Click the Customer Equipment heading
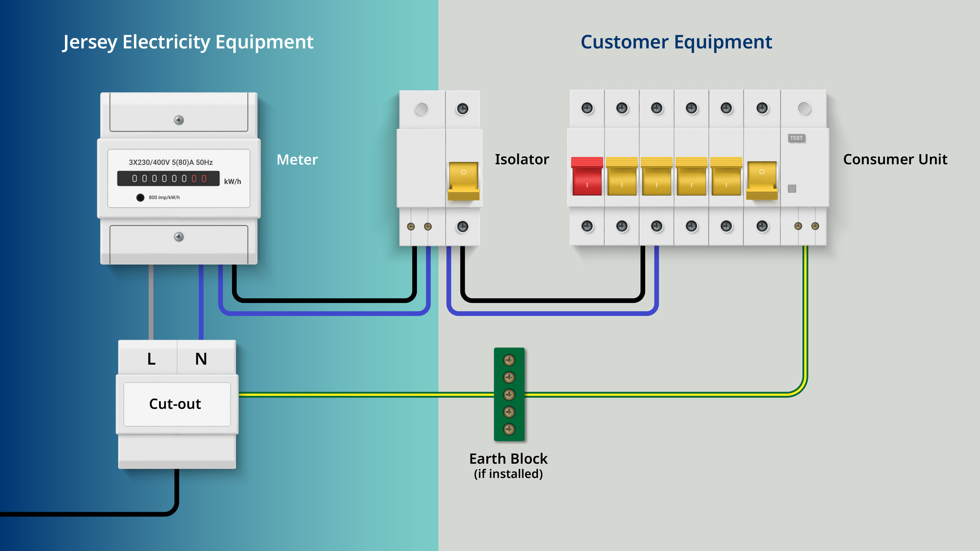Viewport: 980px width, 551px height. pos(676,42)
